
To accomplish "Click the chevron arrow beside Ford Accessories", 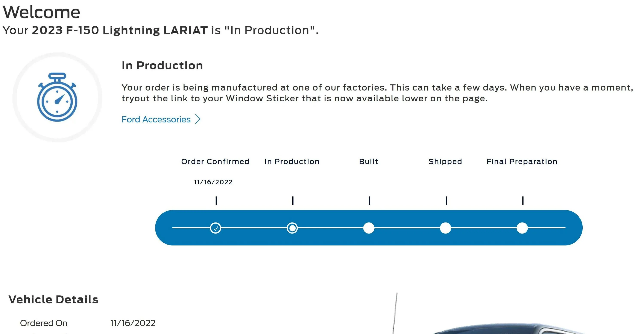I will [198, 119].
